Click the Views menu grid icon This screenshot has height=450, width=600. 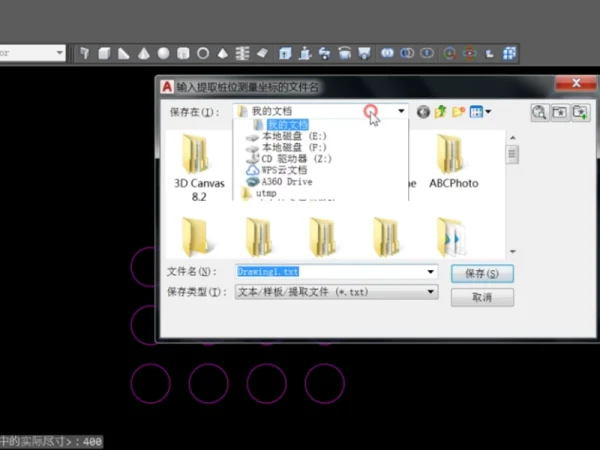pos(476,112)
